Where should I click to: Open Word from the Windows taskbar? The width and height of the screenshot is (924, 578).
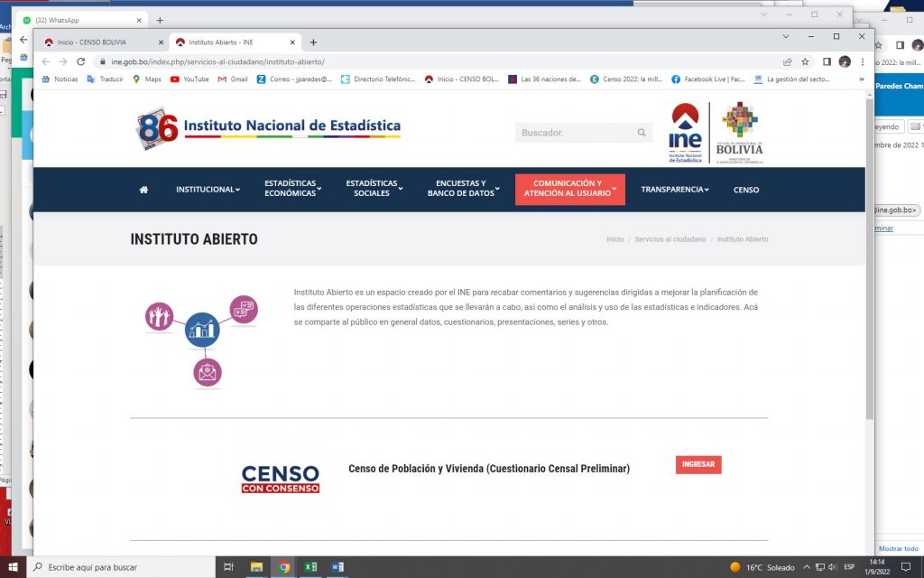[x=337, y=567]
